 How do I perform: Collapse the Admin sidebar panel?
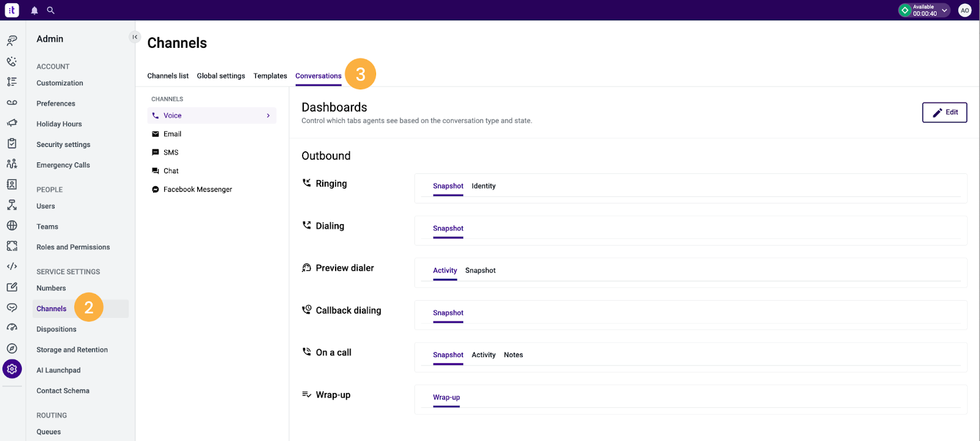coord(135,37)
